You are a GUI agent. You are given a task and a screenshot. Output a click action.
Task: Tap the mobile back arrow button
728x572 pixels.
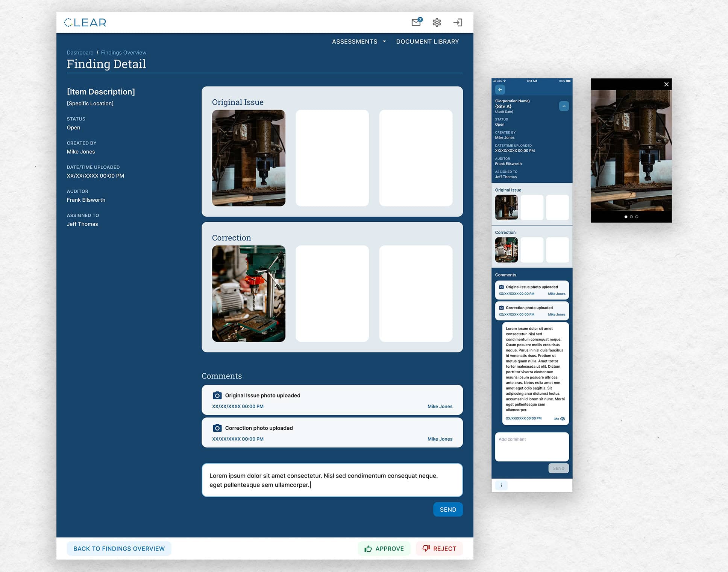click(x=500, y=90)
